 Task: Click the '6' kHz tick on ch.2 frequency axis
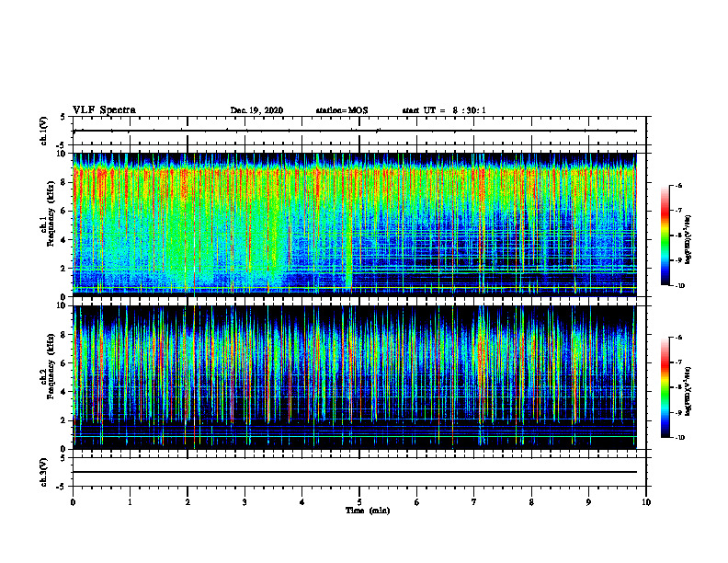[63, 363]
